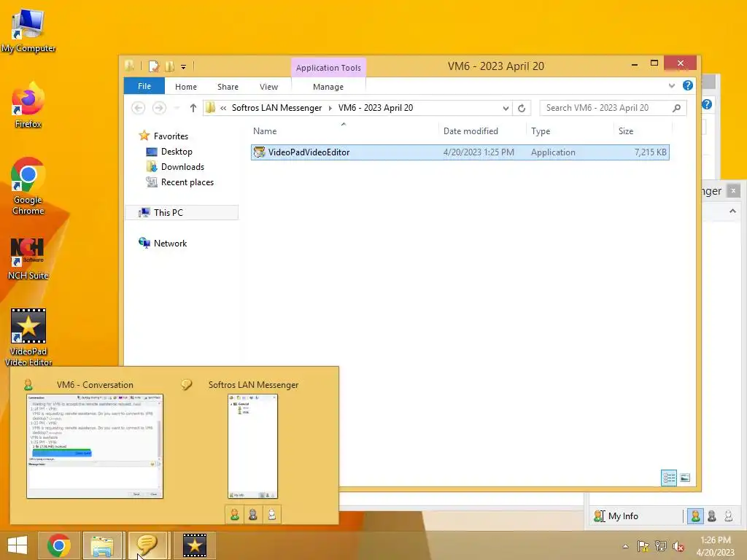Screen dimensions: 747x560
Task: Select Away status in messenger window
Action: (729, 516)
